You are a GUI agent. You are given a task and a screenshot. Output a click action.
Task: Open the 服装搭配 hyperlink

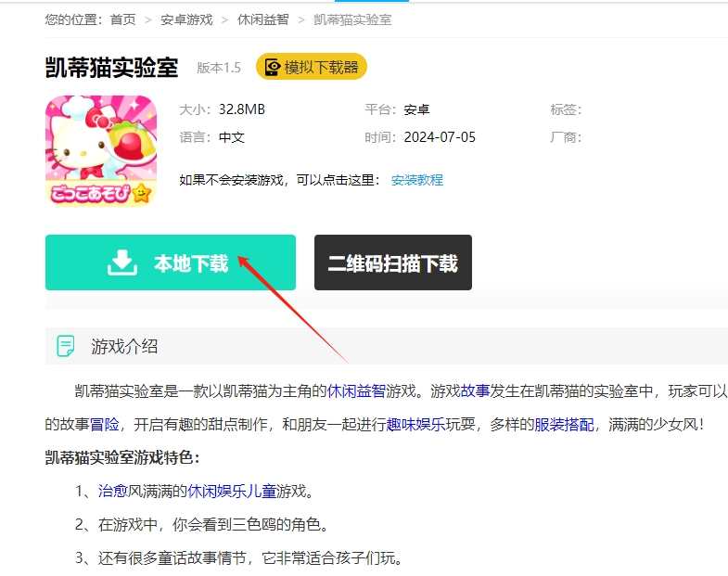point(564,424)
